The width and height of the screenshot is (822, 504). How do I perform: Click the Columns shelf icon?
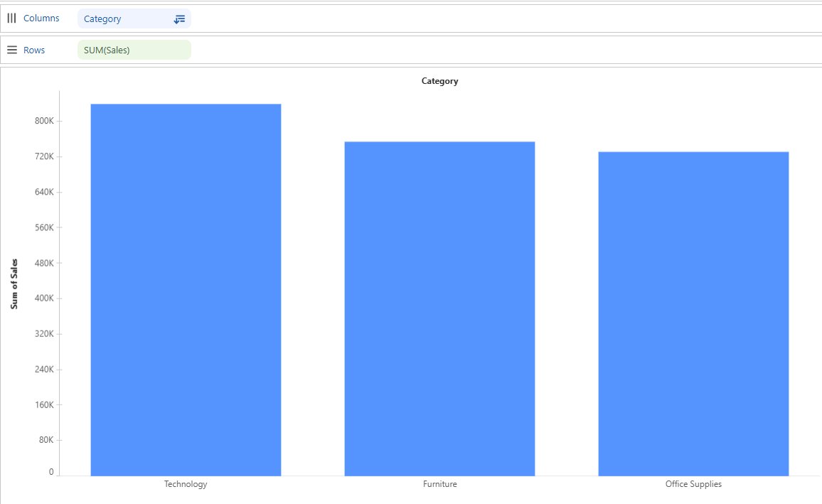pos(11,18)
